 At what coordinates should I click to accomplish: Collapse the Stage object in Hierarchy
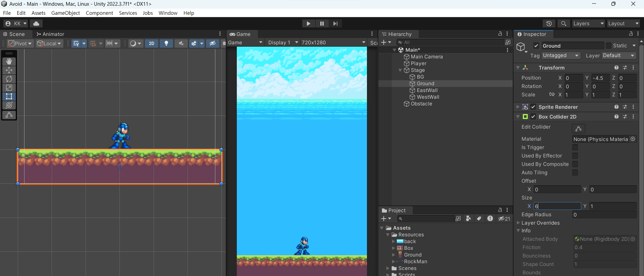(x=400, y=70)
